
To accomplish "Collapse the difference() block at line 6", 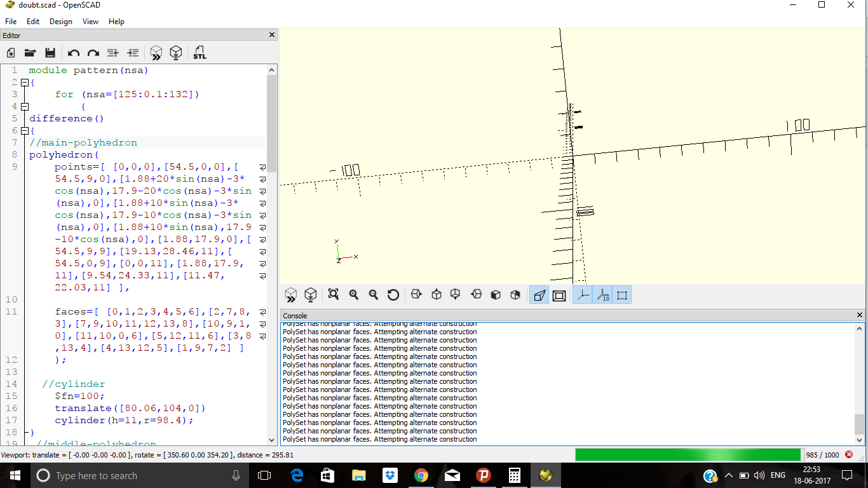I will click(24, 130).
